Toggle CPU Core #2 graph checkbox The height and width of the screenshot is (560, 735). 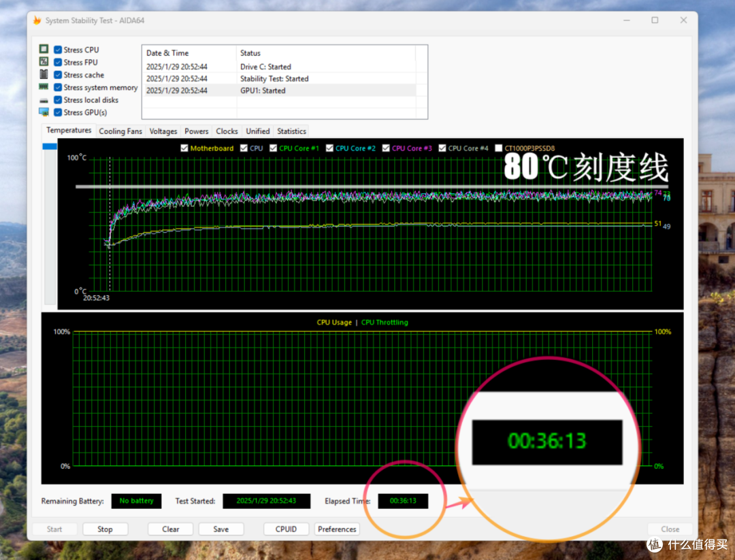click(x=329, y=148)
